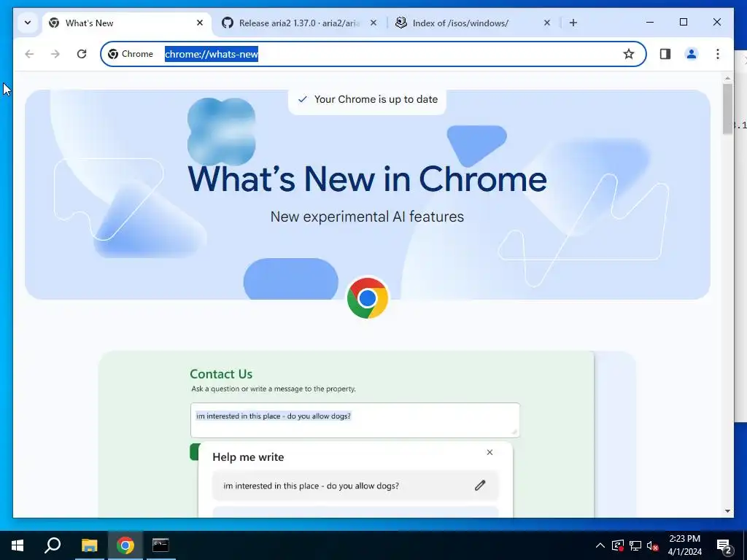
Task: Click the Help me write prompt text
Action: coord(311,486)
